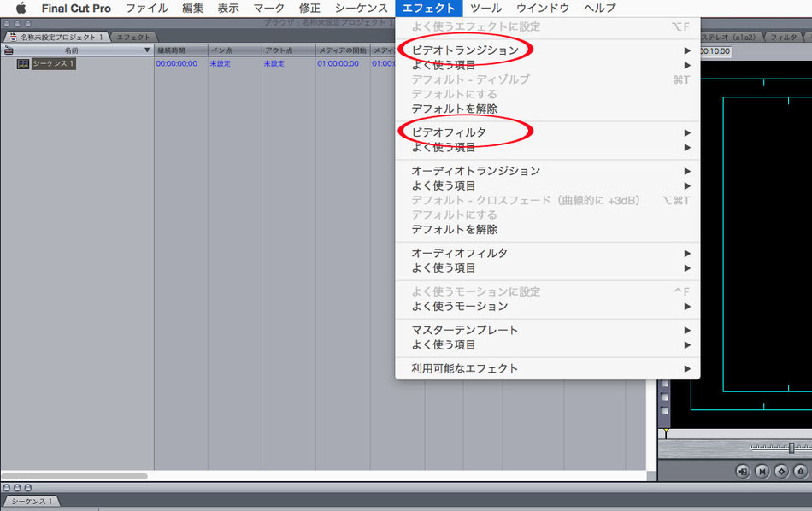Image resolution: width=812 pixels, height=511 pixels.
Task: Open the ファイル menu
Action: [147, 9]
